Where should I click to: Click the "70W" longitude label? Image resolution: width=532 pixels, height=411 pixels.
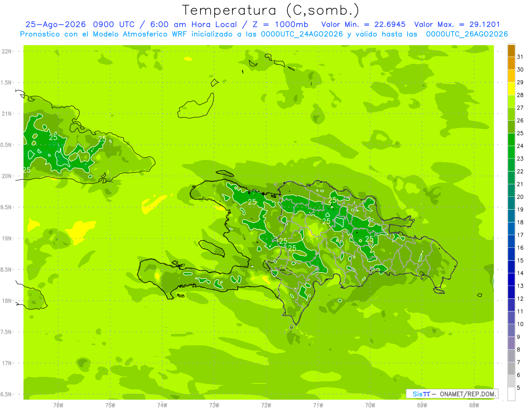tap(370, 405)
